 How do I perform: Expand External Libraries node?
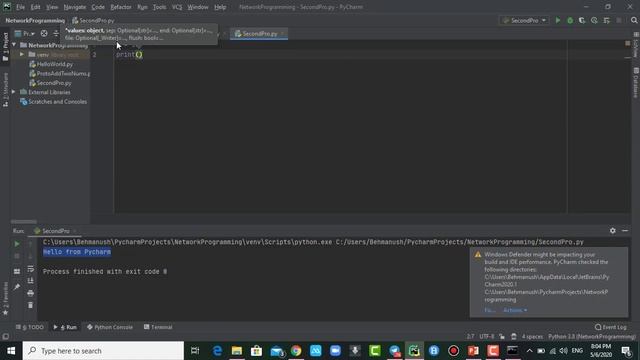(14, 92)
